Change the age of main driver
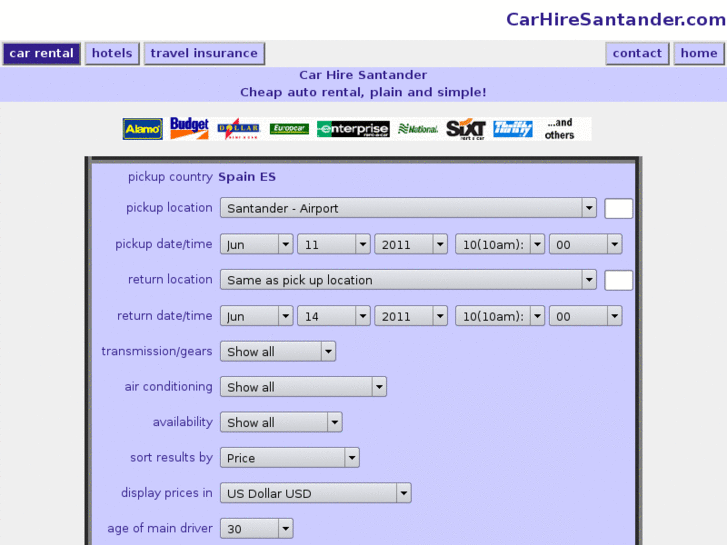 tap(256, 528)
